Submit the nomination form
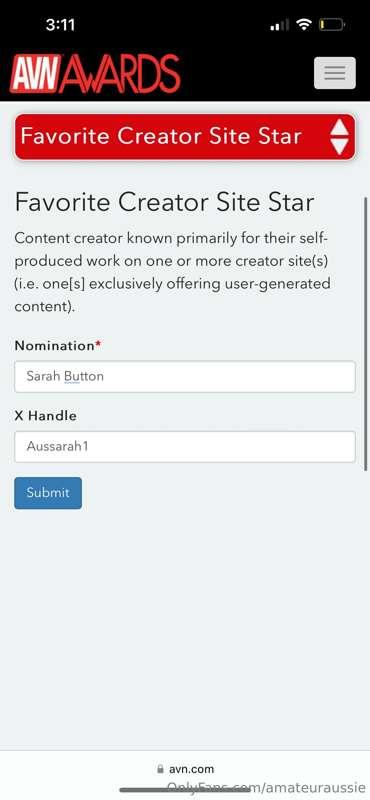 48,493
